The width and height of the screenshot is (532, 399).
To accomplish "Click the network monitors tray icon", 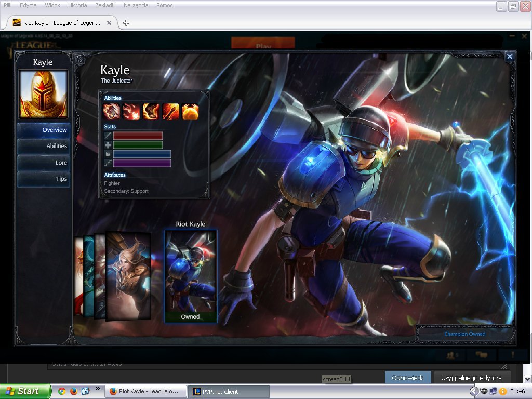I will click(x=494, y=392).
